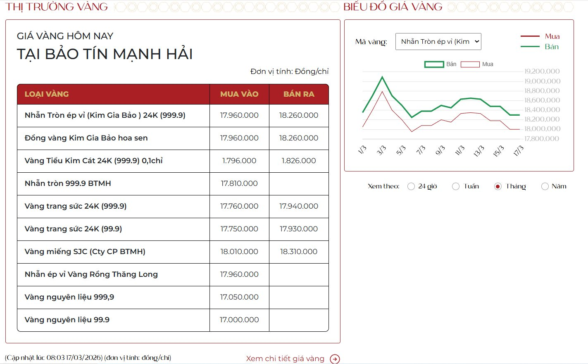Select the "Tháng" option in "Xem theo"

point(497,186)
